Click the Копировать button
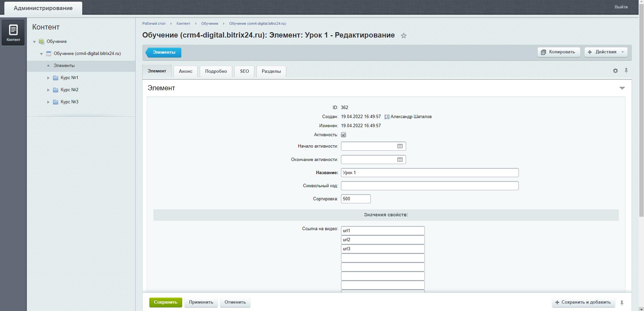644x311 pixels. point(558,52)
